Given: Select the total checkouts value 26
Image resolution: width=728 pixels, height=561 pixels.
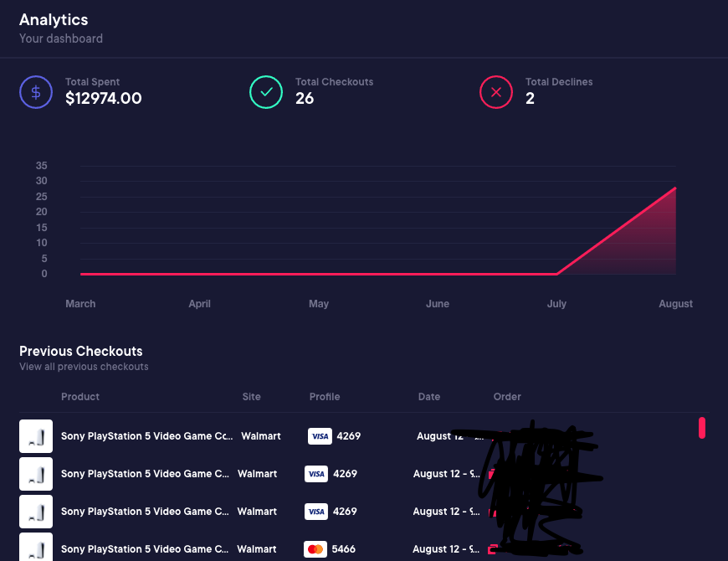Looking at the screenshot, I should click(305, 99).
